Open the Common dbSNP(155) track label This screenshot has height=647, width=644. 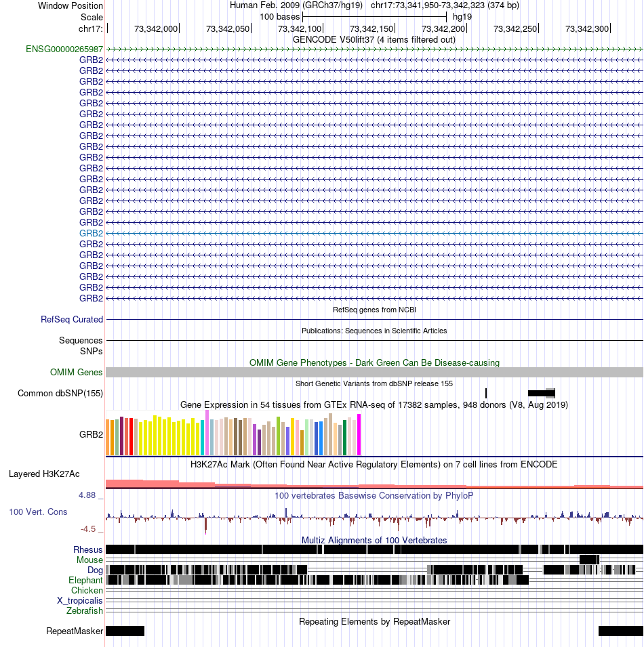tap(60, 393)
